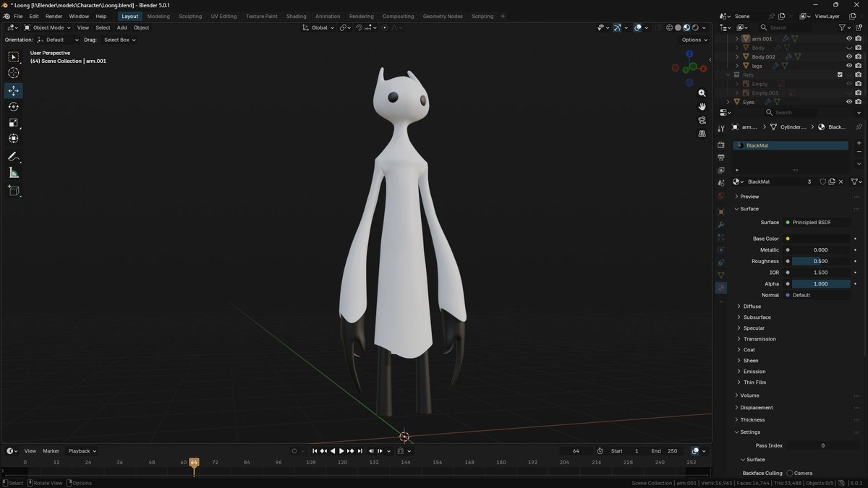The image size is (868, 488).
Task: Toggle the auto keying record button
Action: (x=294, y=451)
